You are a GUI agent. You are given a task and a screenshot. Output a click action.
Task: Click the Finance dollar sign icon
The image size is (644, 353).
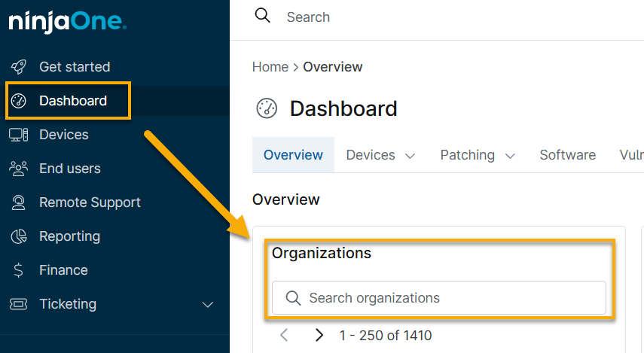click(x=19, y=270)
